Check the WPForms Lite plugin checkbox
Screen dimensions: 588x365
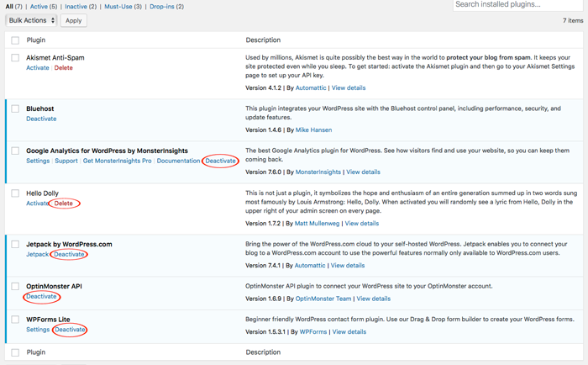(x=15, y=320)
